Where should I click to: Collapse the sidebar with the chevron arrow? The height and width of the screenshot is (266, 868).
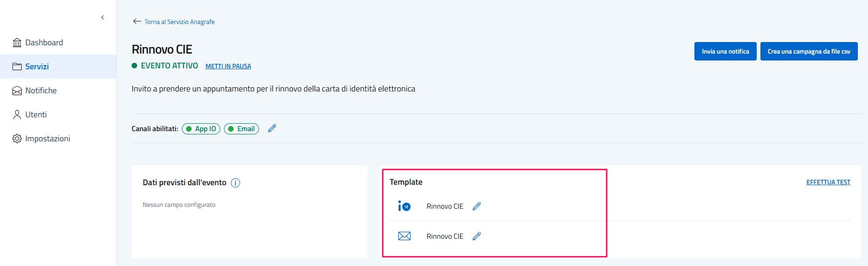[102, 18]
